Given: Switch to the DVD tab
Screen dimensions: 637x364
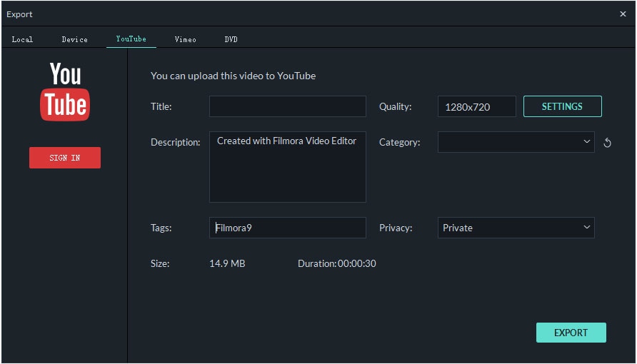Looking at the screenshot, I should pos(231,39).
